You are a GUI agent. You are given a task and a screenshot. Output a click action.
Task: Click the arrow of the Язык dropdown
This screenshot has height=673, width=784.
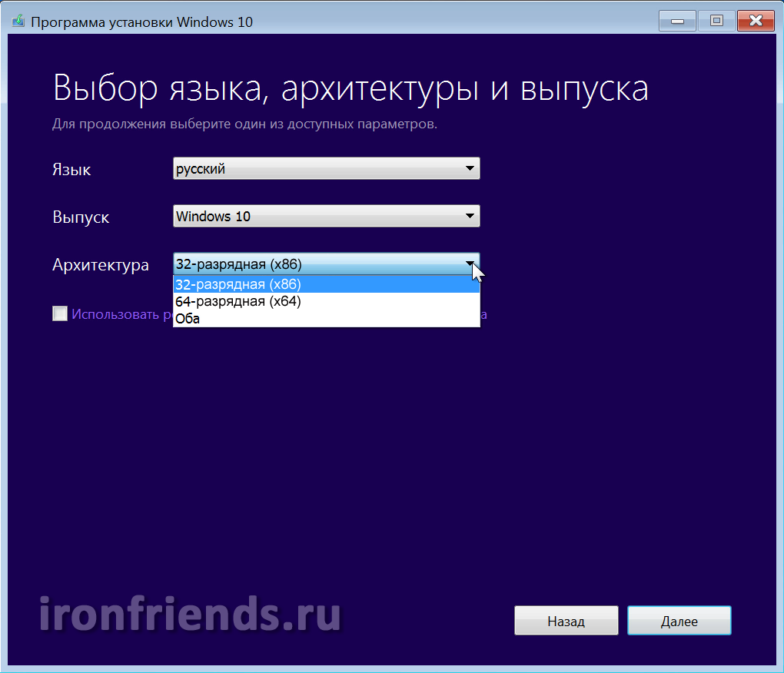click(x=470, y=169)
